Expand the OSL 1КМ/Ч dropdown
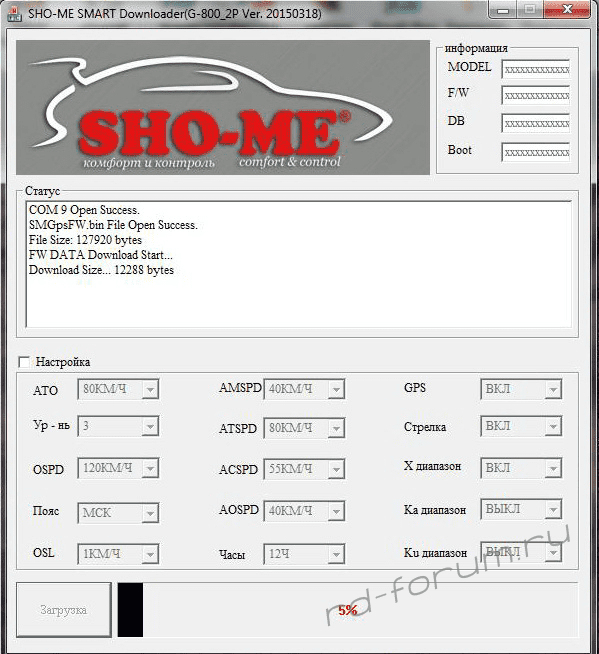This screenshot has width=599, height=654. (118, 554)
